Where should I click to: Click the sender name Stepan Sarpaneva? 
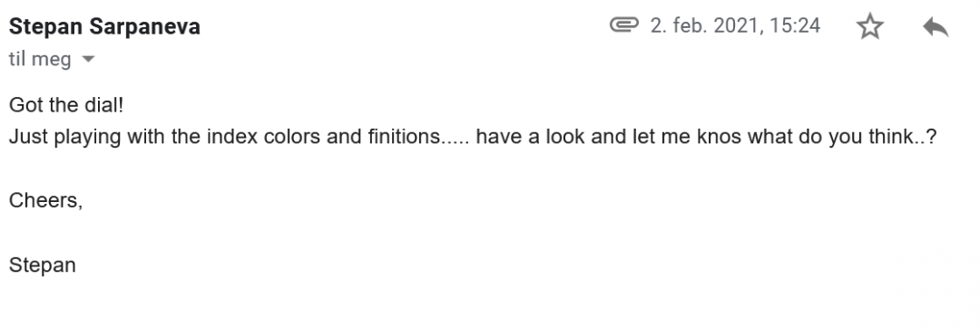pos(104,27)
